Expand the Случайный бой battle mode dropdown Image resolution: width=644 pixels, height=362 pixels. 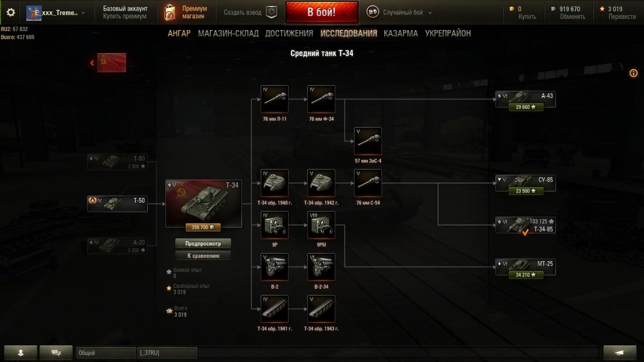(400, 12)
